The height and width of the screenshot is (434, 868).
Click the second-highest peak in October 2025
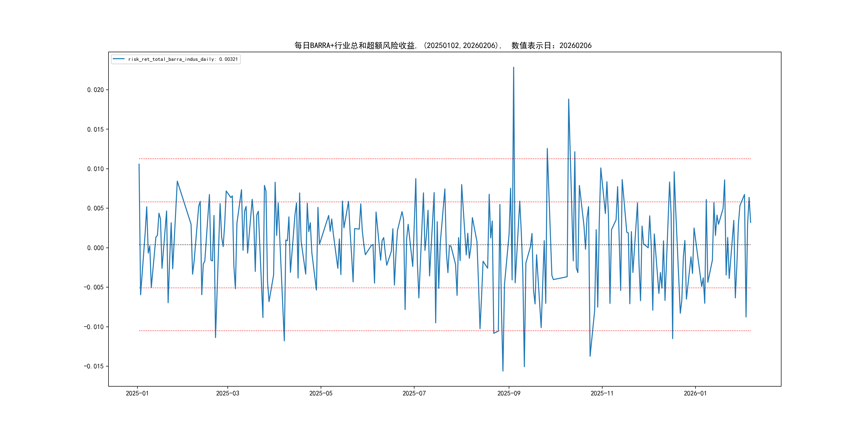[569, 99]
